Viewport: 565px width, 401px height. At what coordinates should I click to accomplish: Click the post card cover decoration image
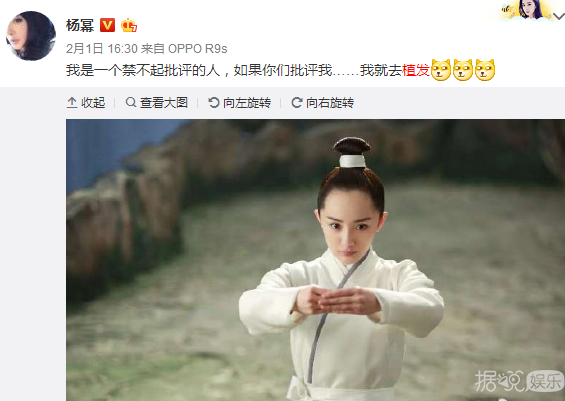pos(527,10)
